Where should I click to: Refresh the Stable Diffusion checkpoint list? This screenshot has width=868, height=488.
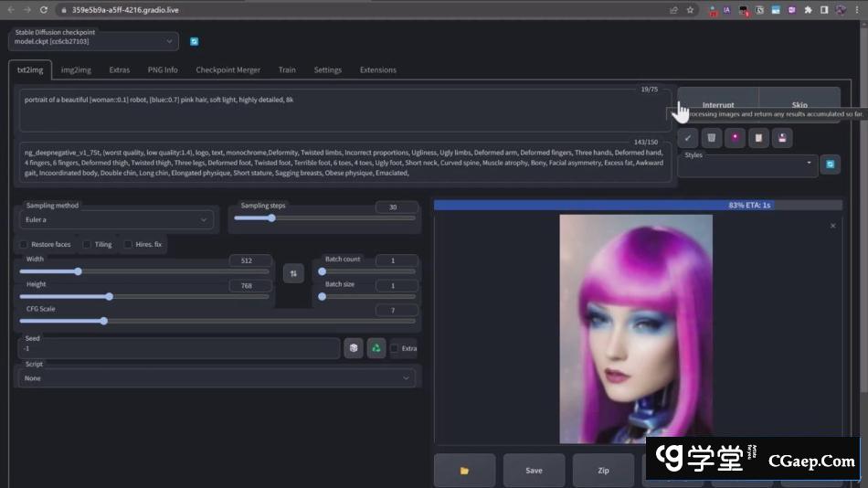pos(194,41)
